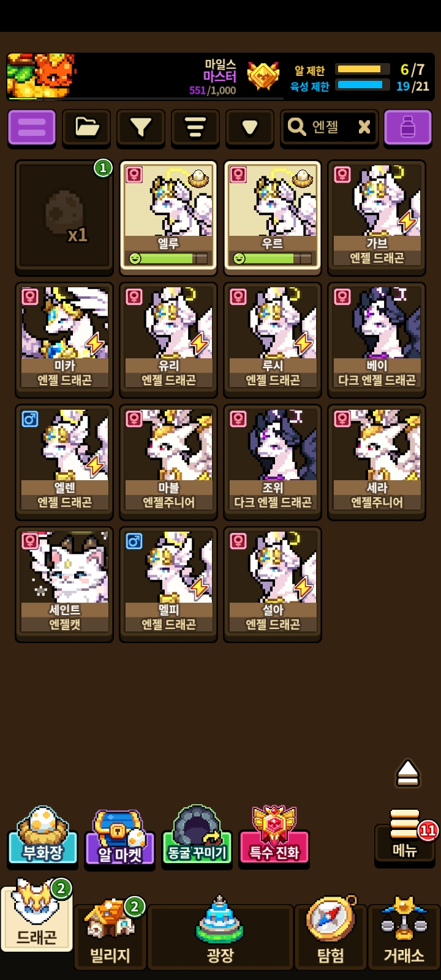This screenshot has width=441, height=980.
Task: Open the sort order lines button
Action: [x=195, y=127]
